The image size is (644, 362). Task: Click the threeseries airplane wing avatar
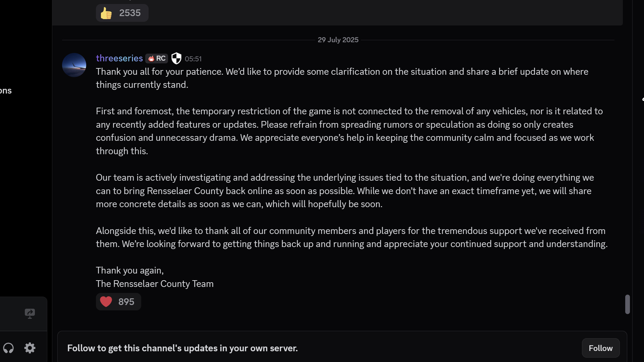74,65
